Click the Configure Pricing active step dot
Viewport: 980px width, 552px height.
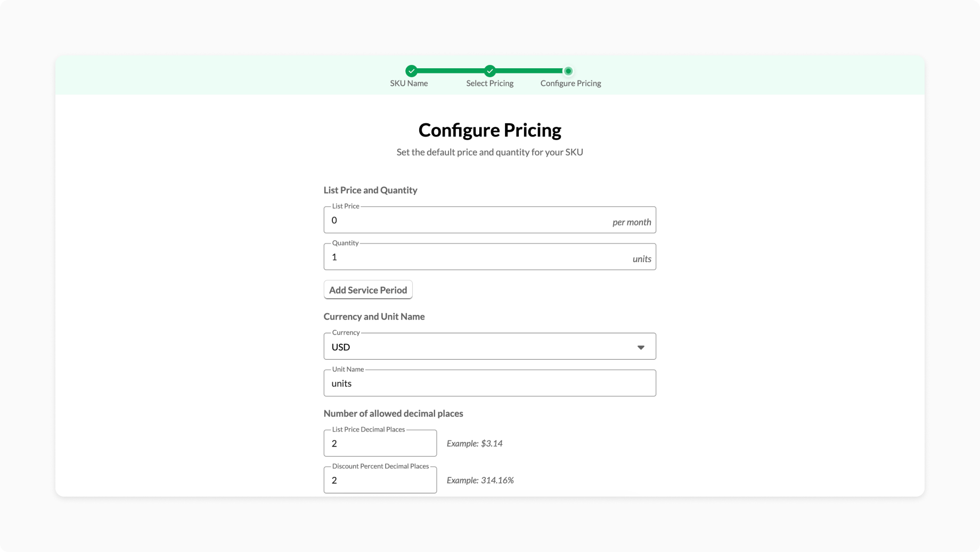[568, 71]
